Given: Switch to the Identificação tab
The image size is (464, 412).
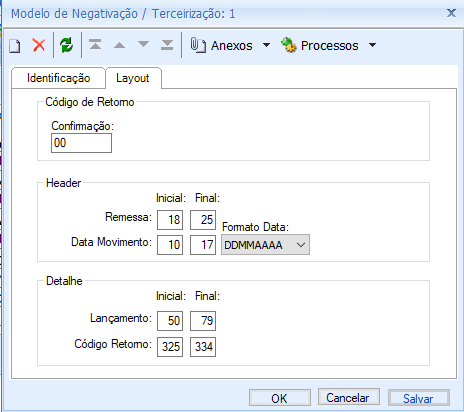Looking at the screenshot, I should pyautogui.click(x=59, y=78).
